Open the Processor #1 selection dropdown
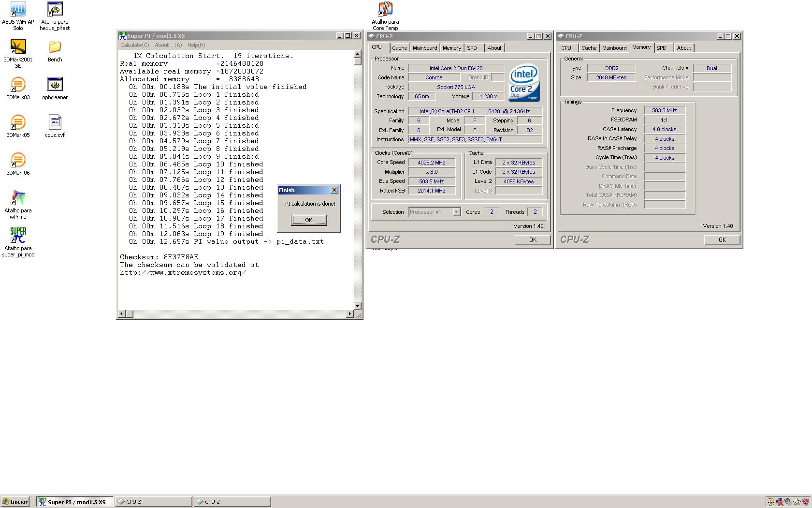The height and width of the screenshot is (508, 812). pos(435,212)
